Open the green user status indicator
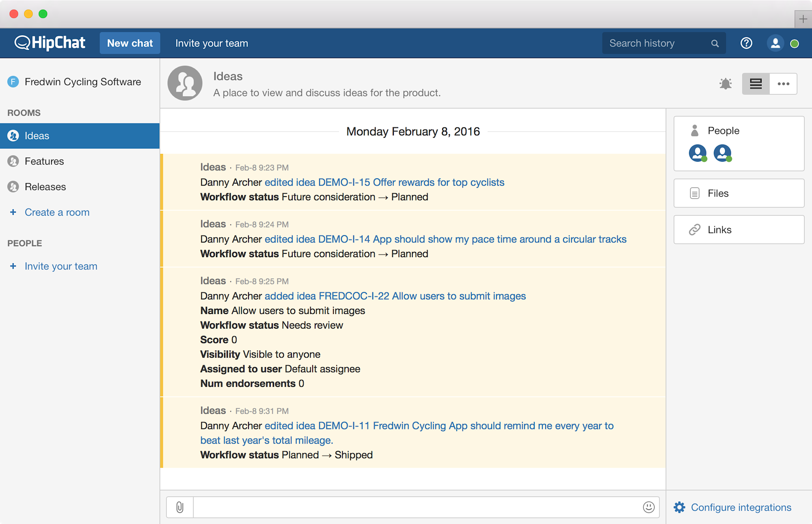This screenshot has width=812, height=524. [795, 43]
